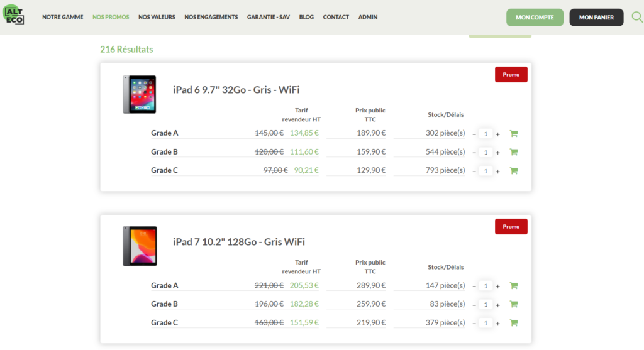Add iPad 7 Grade B to cart
Screen dimensions: 644x350
(514, 304)
